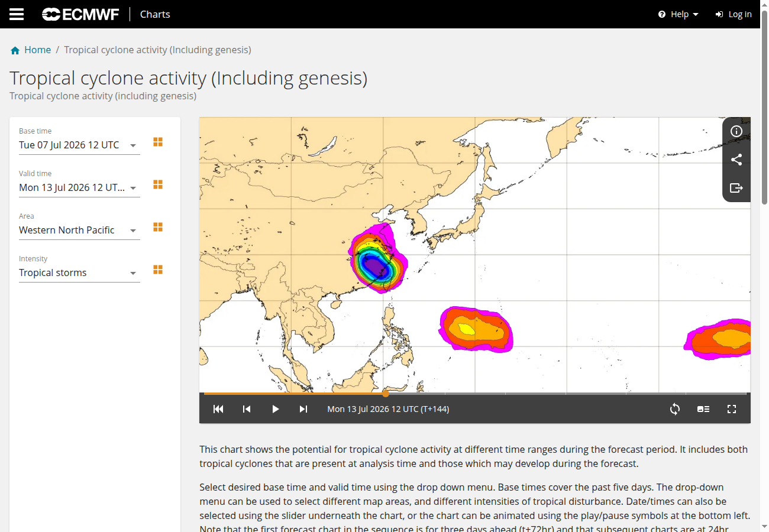Play the chart animation
The image size is (769, 532).
(275, 409)
